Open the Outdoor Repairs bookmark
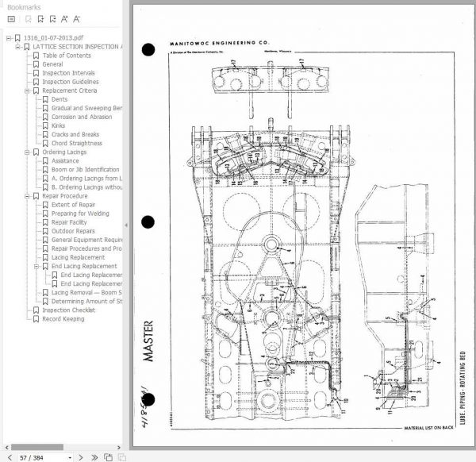 tap(73, 232)
